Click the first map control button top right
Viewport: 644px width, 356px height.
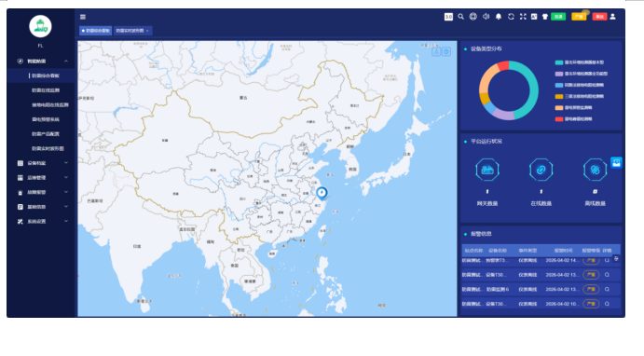[436, 51]
